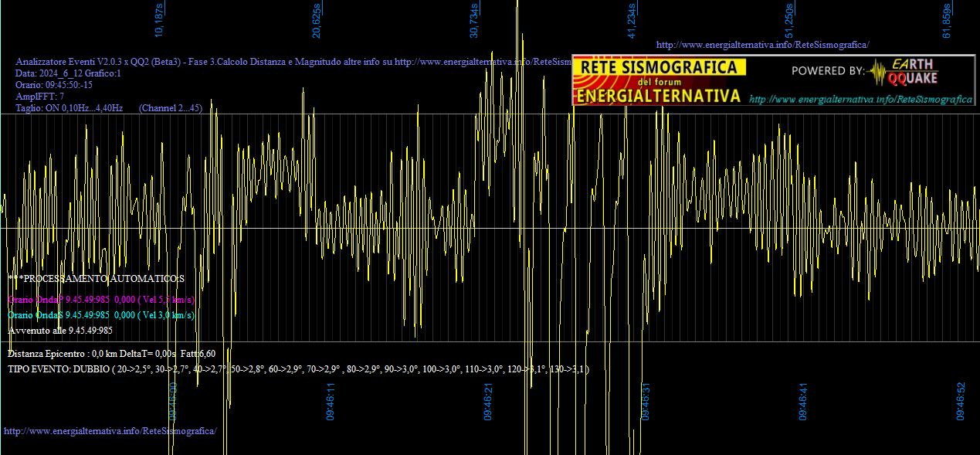
Task: Click the "POWERED BY:" label
Action: [x=829, y=71]
